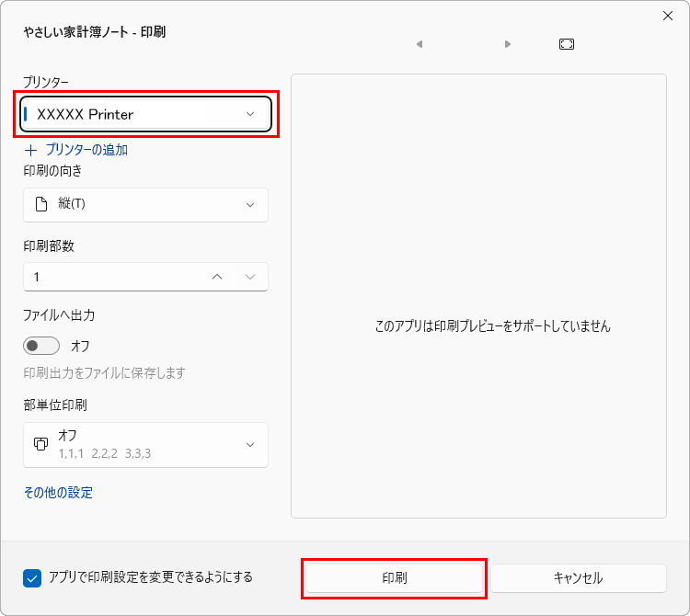Open その他の設定 link
Screen dimensions: 690x616
click(x=58, y=493)
